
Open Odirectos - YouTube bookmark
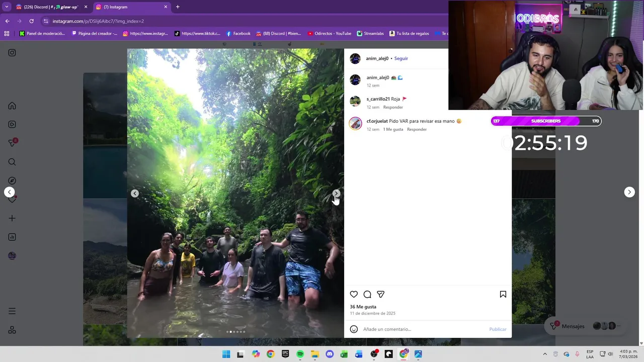coord(329,34)
